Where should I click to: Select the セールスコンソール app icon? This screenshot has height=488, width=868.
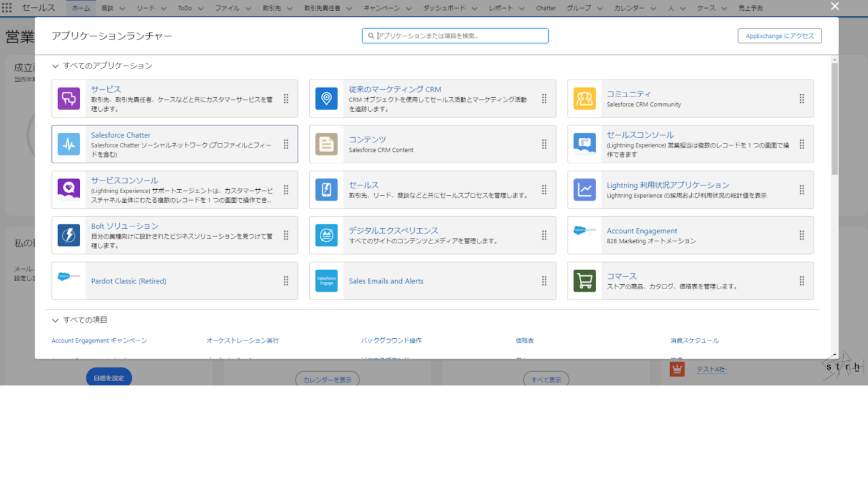coord(584,144)
